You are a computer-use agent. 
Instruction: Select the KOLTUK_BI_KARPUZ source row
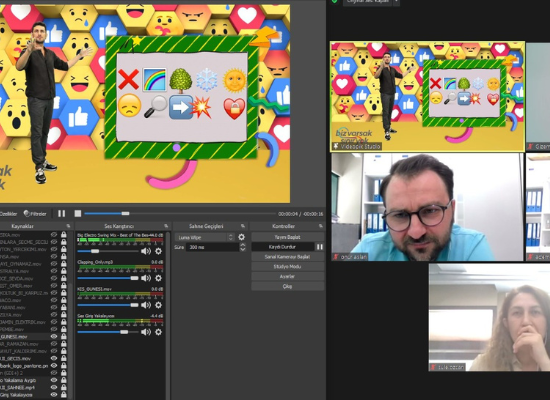point(34,293)
